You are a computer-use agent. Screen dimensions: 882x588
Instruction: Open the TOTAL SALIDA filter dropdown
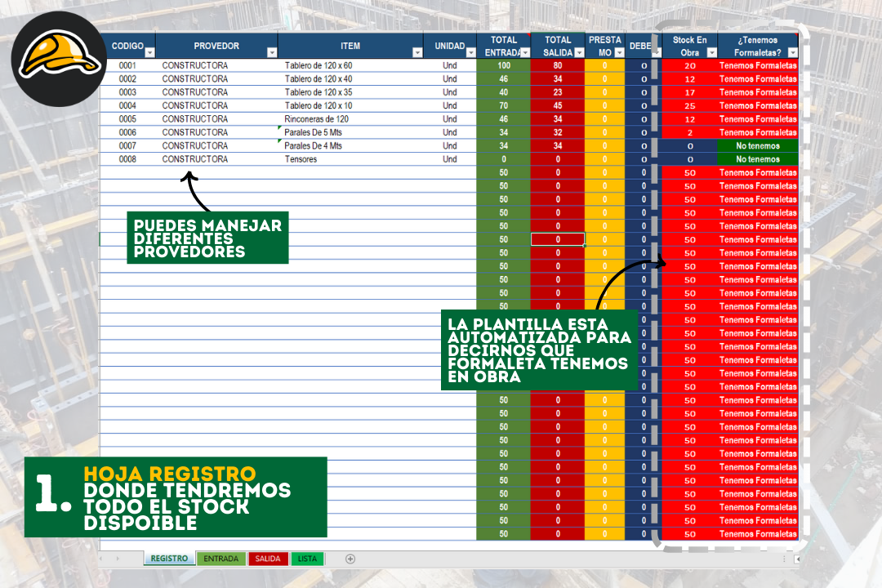(x=579, y=52)
